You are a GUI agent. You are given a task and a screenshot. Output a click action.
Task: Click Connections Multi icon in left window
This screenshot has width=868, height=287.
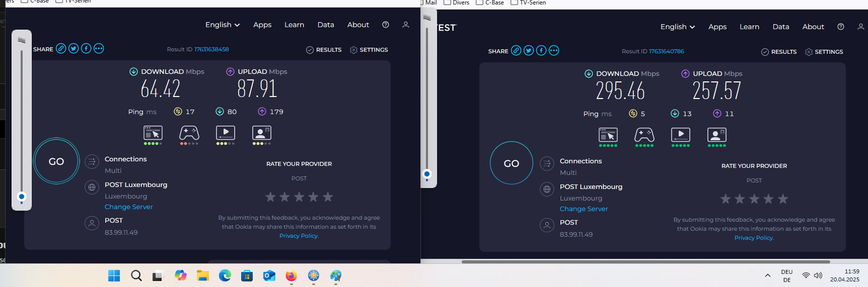[x=92, y=162]
